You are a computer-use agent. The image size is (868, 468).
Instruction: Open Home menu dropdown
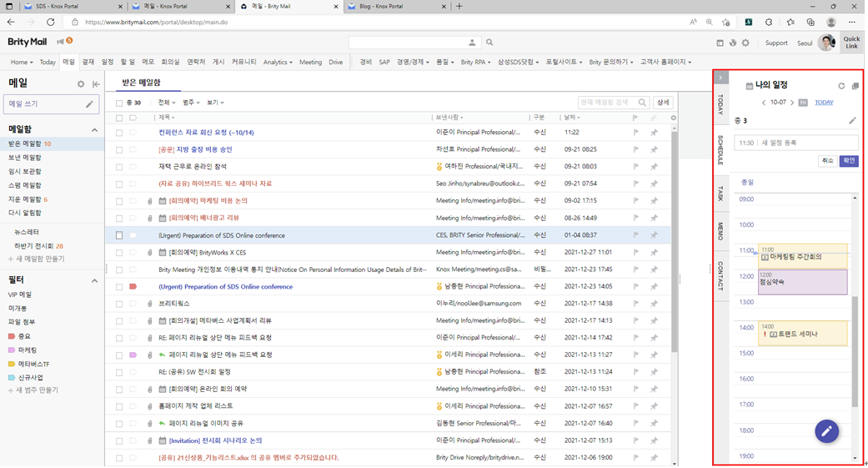(22, 62)
